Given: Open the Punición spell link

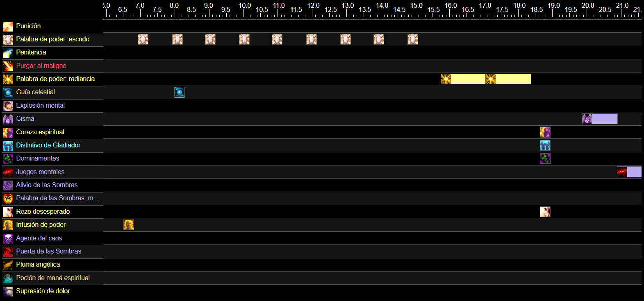Looking at the screenshot, I should (x=28, y=26).
